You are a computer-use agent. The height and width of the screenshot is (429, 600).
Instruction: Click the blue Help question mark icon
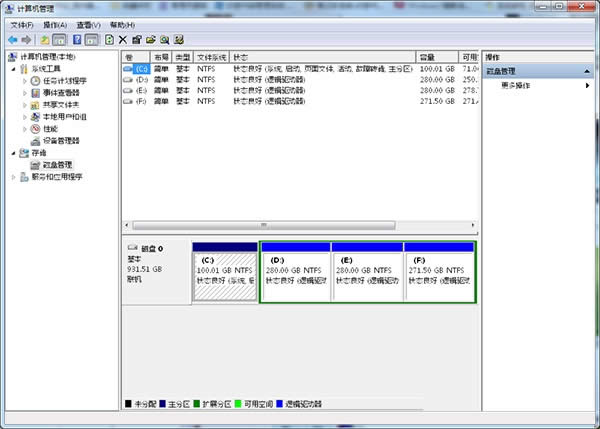point(76,39)
